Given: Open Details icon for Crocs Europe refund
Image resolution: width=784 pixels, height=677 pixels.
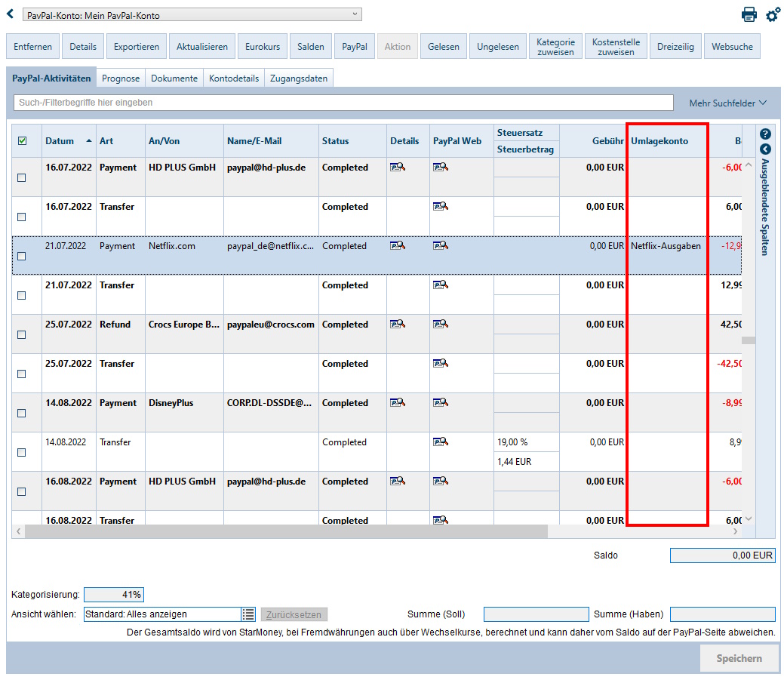Looking at the screenshot, I should [x=398, y=324].
